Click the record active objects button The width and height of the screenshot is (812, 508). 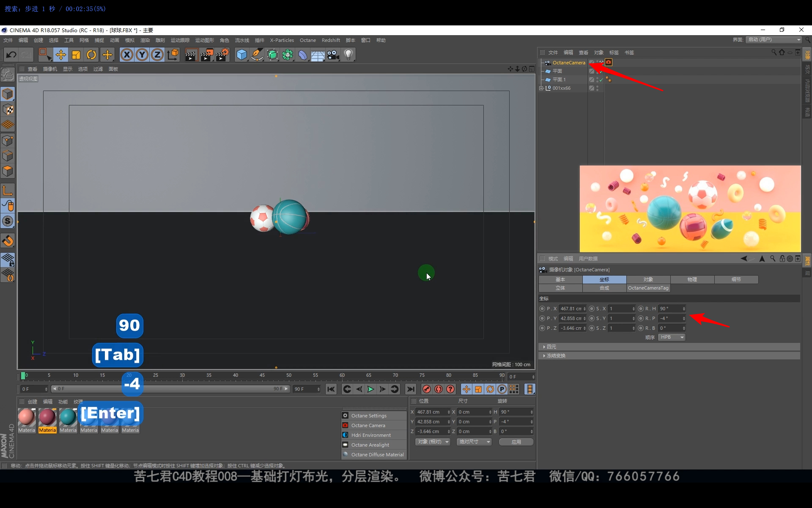click(426, 389)
